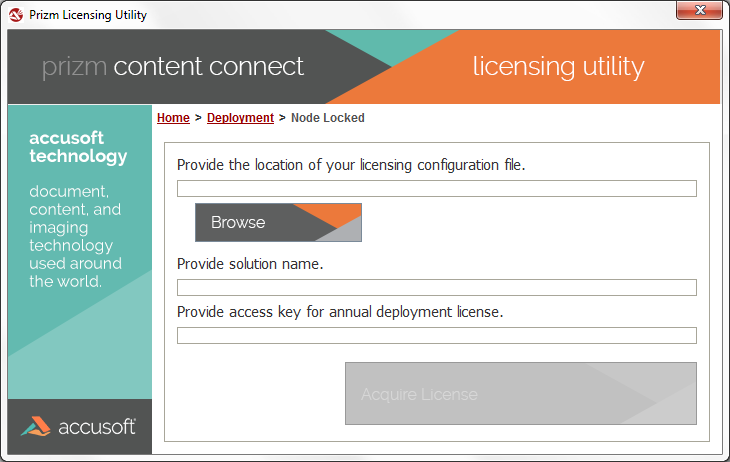
Task: Click the 'accusoft technology' sidebar heading
Action: click(78, 147)
